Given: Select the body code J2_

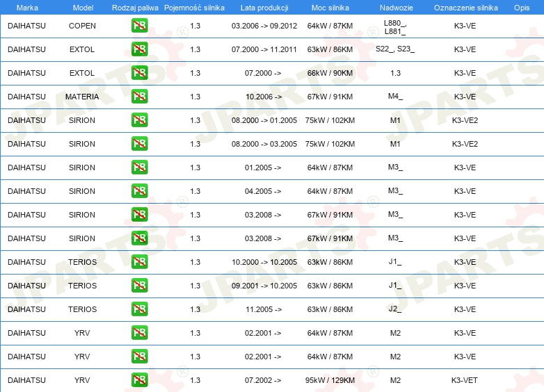Looking at the screenshot, I should [x=395, y=309].
